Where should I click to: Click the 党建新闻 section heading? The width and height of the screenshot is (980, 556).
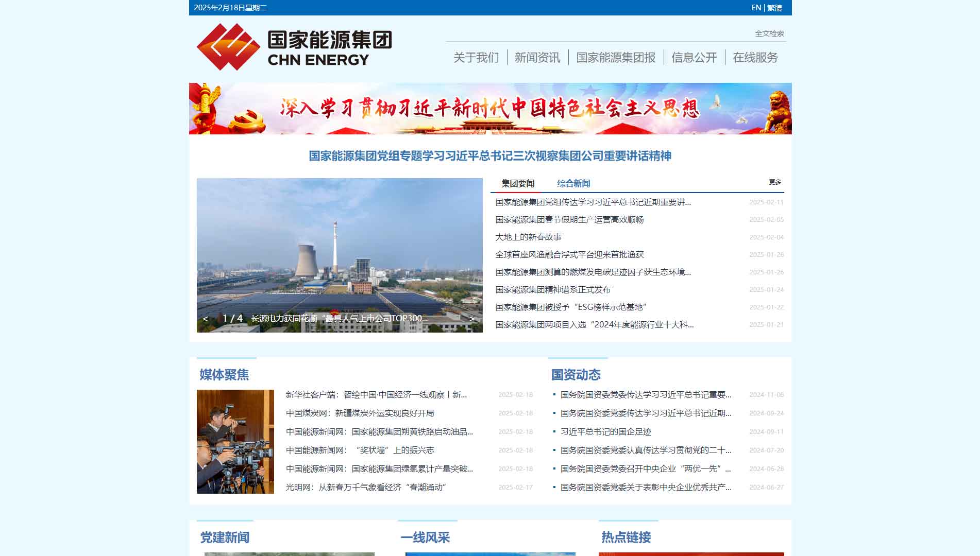(x=225, y=537)
